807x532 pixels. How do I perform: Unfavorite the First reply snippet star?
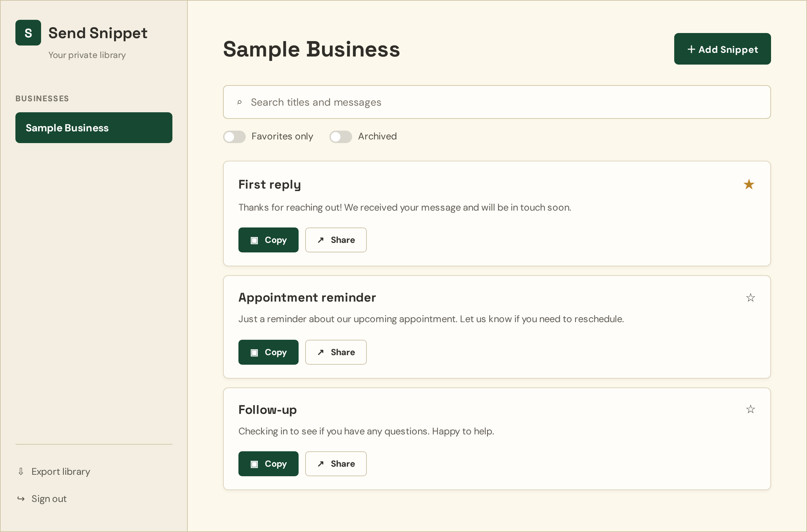(x=749, y=184)
